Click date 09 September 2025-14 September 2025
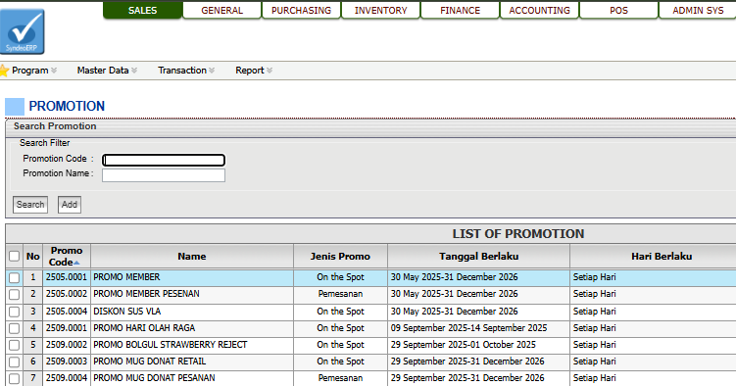This screenshot has height=386, width=736. pyautogui.click(x=469, y=328)
